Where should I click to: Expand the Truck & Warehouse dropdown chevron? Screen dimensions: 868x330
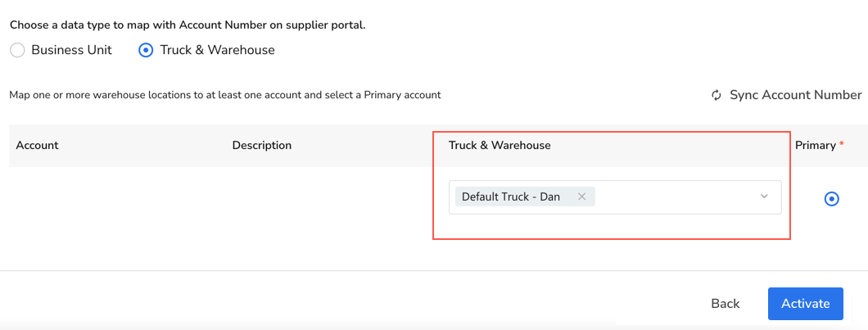point(764,197)
